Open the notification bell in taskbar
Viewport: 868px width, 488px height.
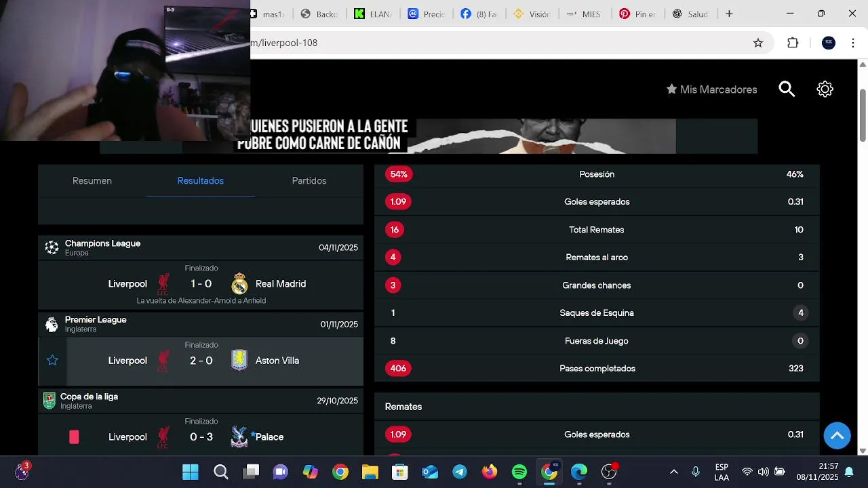click(849, 472)
